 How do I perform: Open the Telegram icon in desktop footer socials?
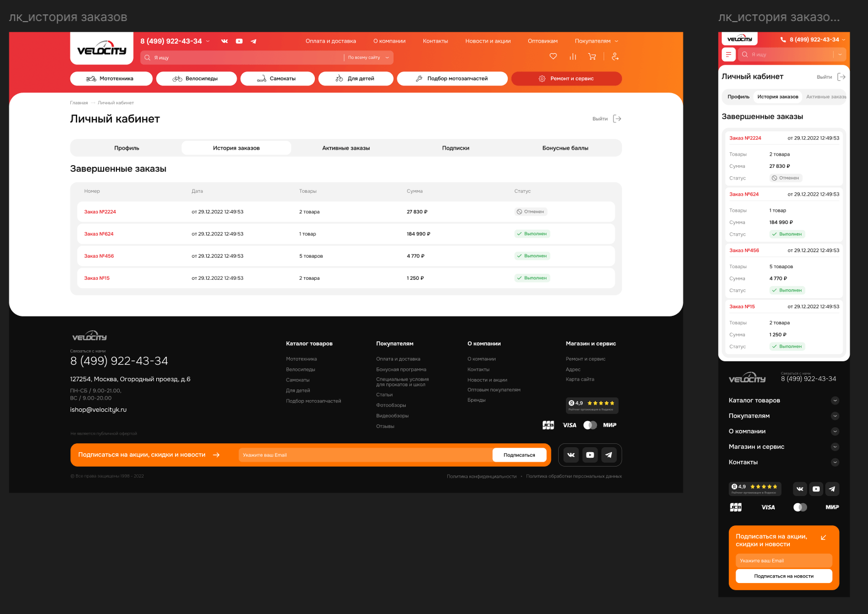[x=609, y=455]
